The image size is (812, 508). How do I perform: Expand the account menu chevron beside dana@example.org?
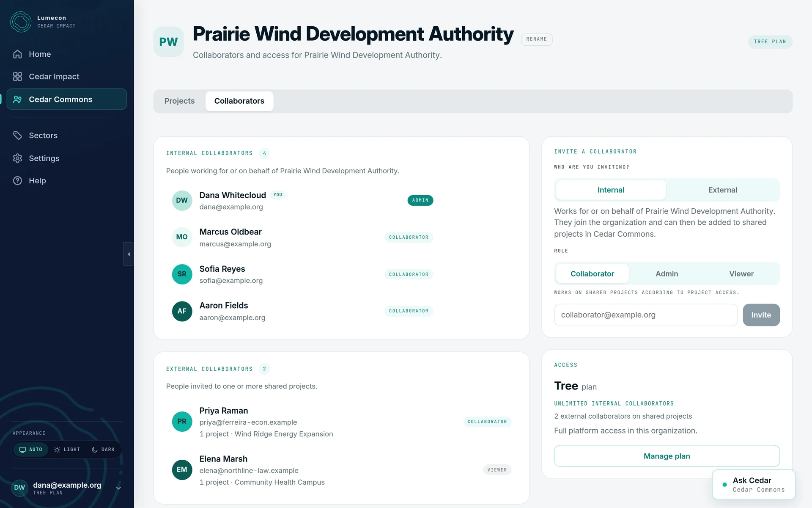pos(118,488)
